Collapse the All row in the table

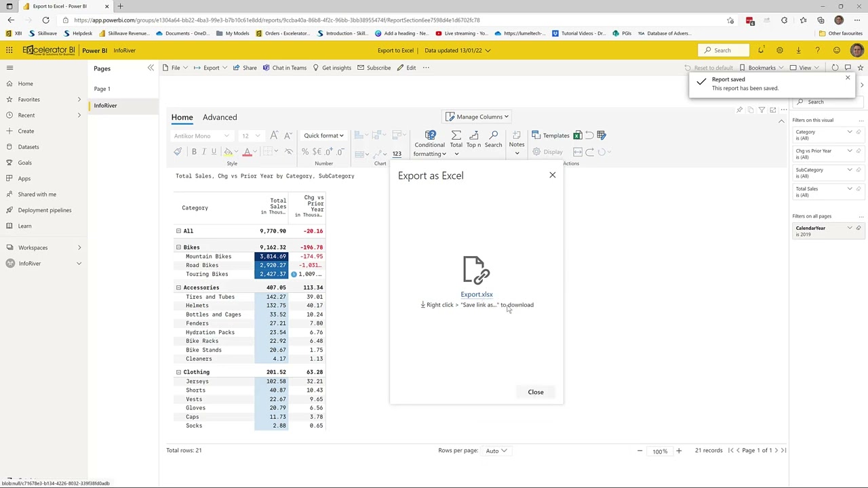coord(178,231)
